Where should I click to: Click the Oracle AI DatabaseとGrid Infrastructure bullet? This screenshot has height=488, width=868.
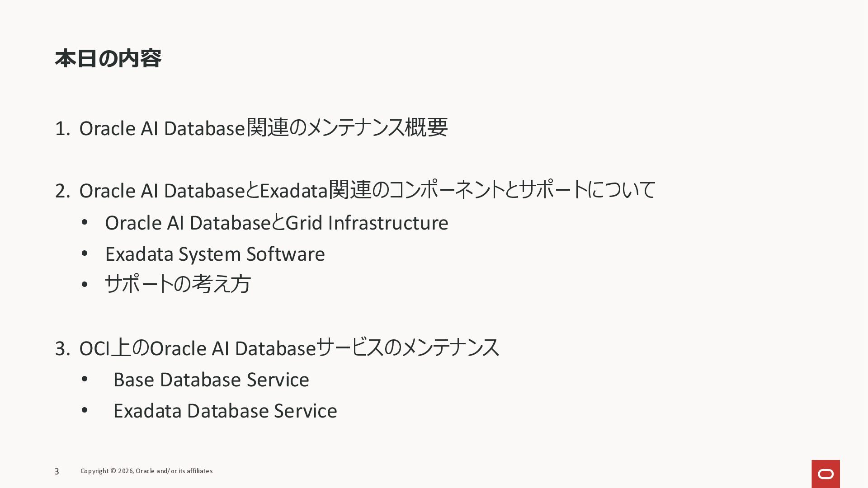click(x=277, y=223)
